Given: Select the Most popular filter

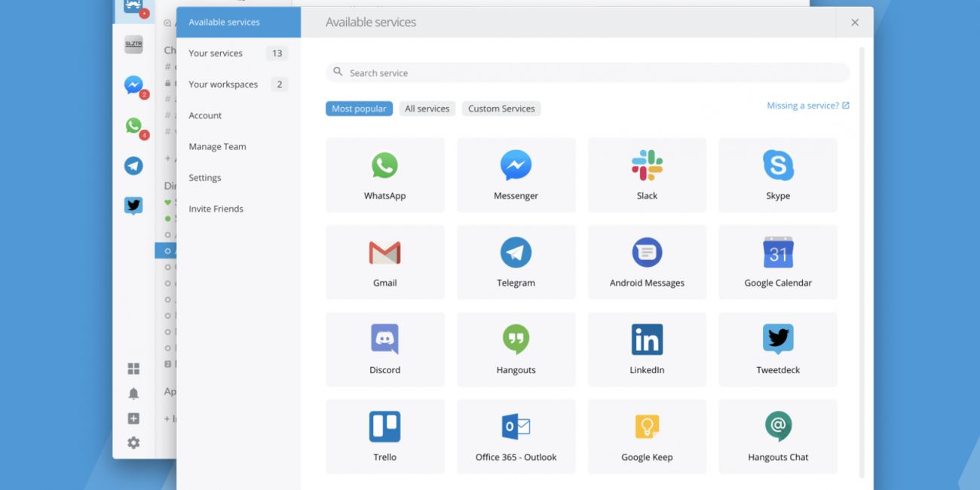Looking at the screenshot, I should 359,109.
